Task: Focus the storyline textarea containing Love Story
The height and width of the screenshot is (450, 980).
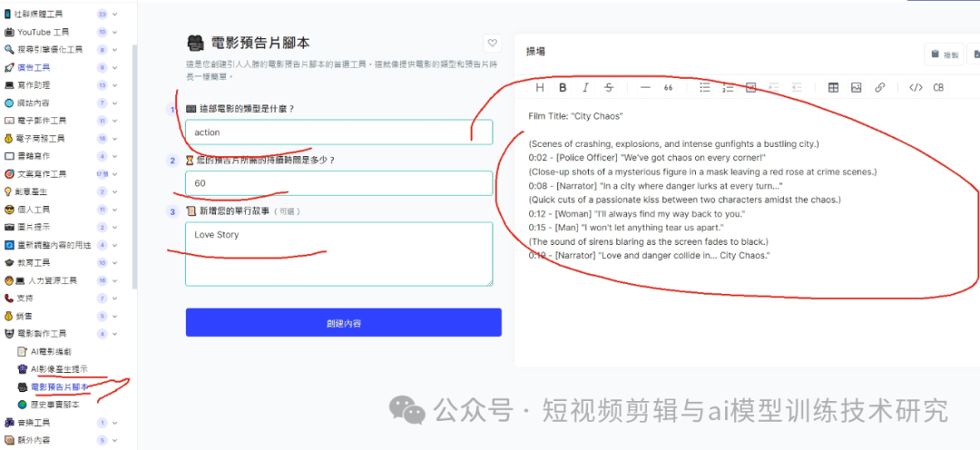Action: click(x=338, y=254)
